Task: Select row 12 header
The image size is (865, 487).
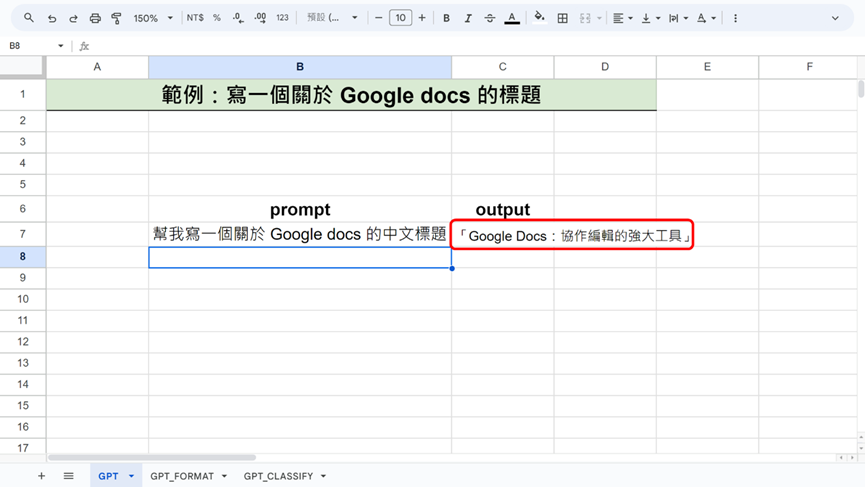Action: 23,341
